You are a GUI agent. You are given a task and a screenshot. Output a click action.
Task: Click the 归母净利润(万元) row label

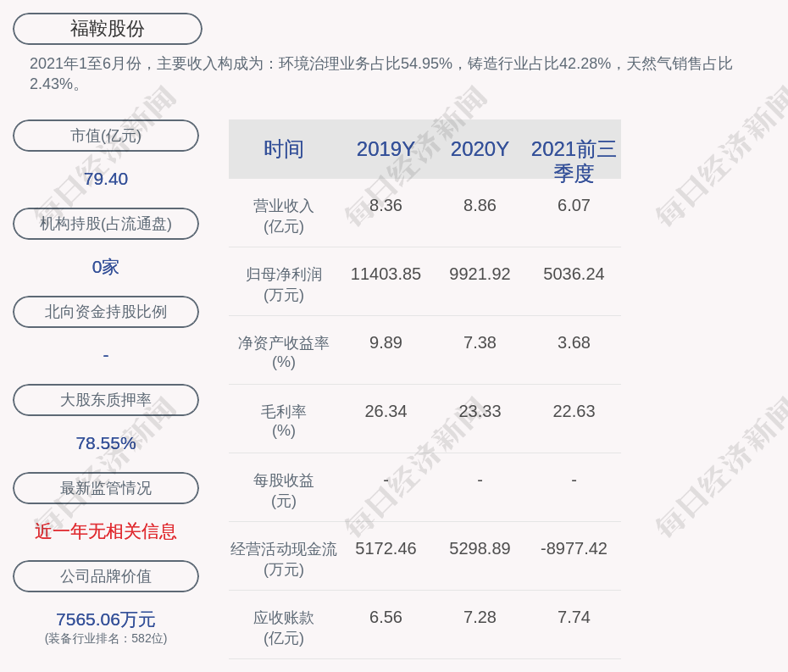[284, 285]
